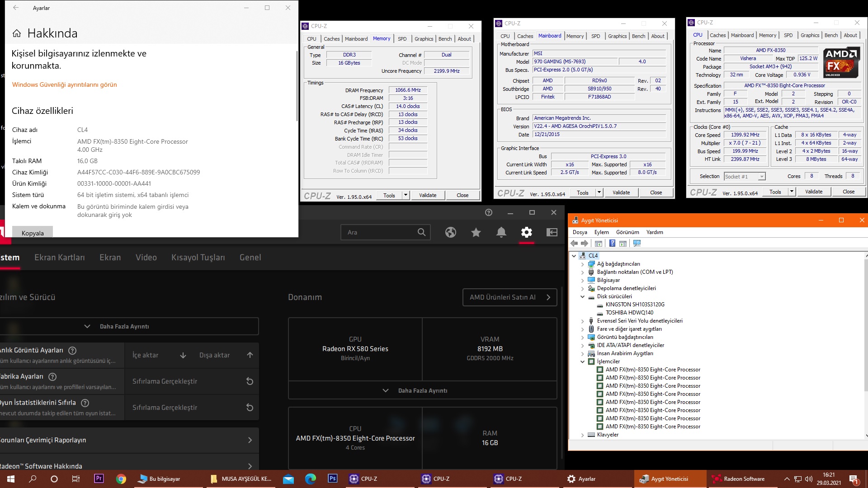The width and height of the screenshot is (868, 488).
Task: Show hidden system tray icons chevron
Action: (787, 479)
